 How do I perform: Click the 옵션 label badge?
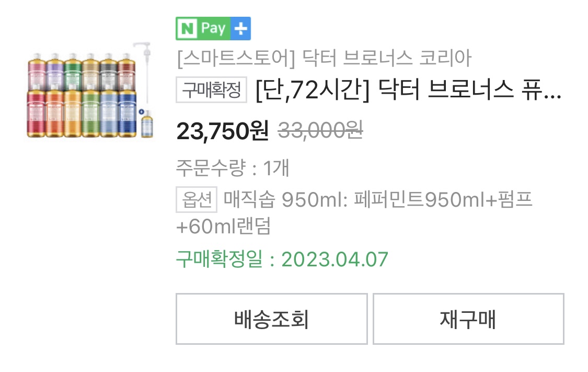pyautogui.click(x=197, y=199)
